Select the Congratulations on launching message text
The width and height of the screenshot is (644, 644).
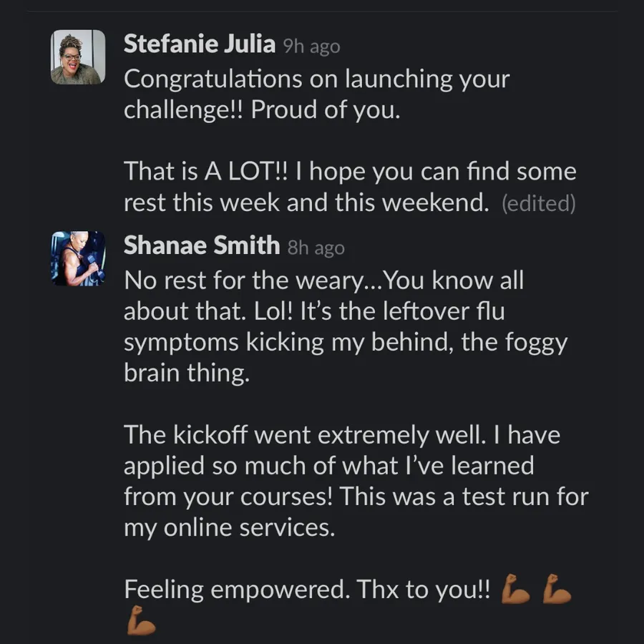[317, 94]
